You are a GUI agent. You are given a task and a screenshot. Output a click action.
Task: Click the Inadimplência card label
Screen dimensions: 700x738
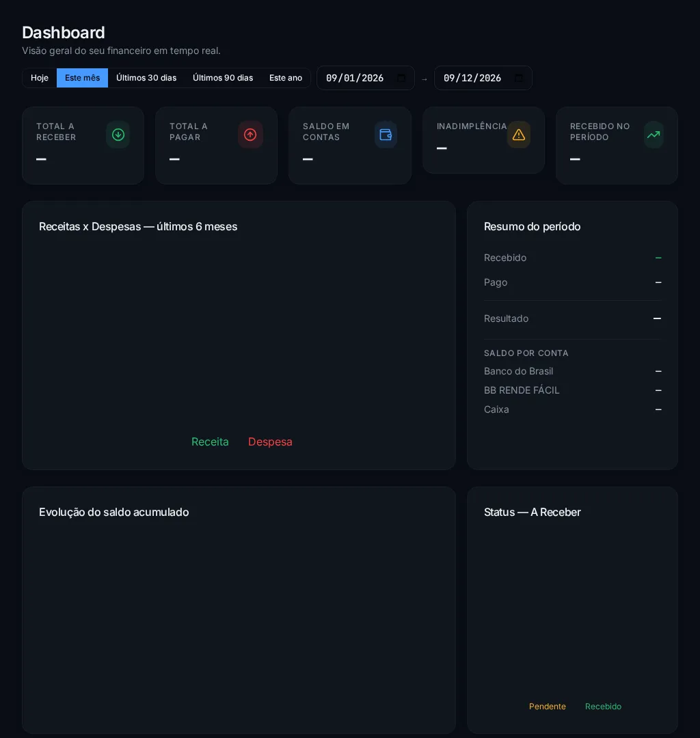(x=472, y=126)
